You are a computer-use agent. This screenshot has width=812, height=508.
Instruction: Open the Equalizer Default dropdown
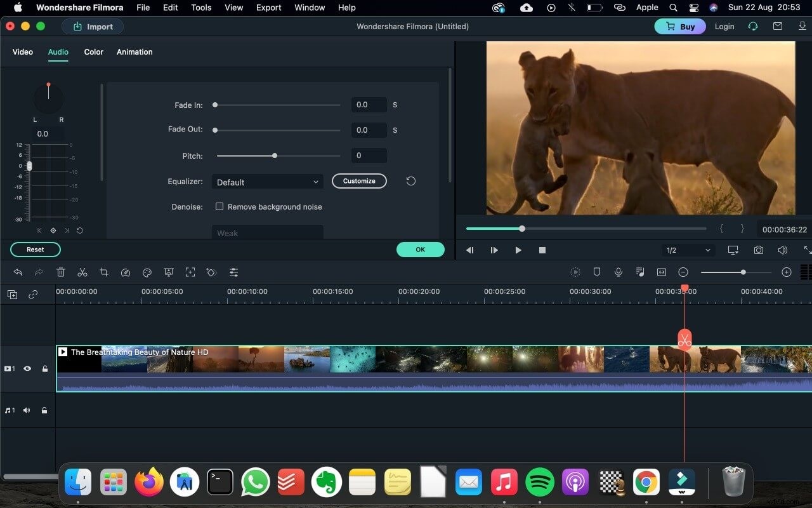click(267, 182)
